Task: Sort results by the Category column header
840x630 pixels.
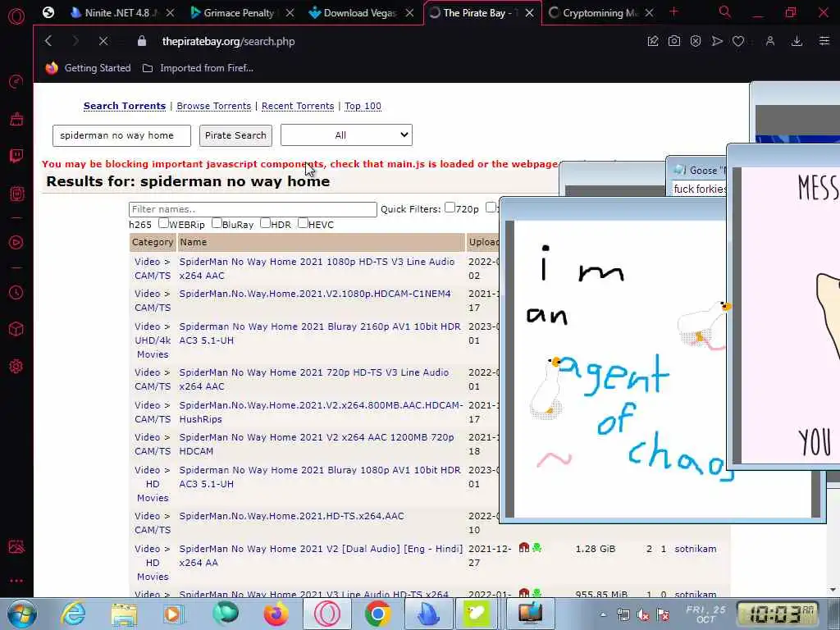Action: [x=153, y=242]
